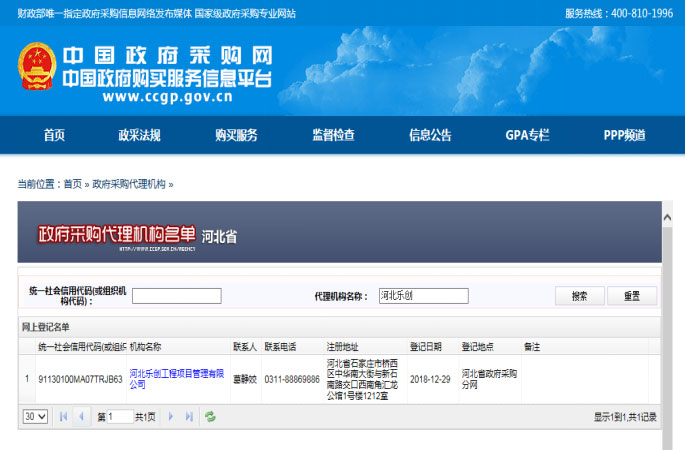Viewport: 685px width, 450px height.
Task: Open 首页 in the navigation bar
Action: (54, 136)
